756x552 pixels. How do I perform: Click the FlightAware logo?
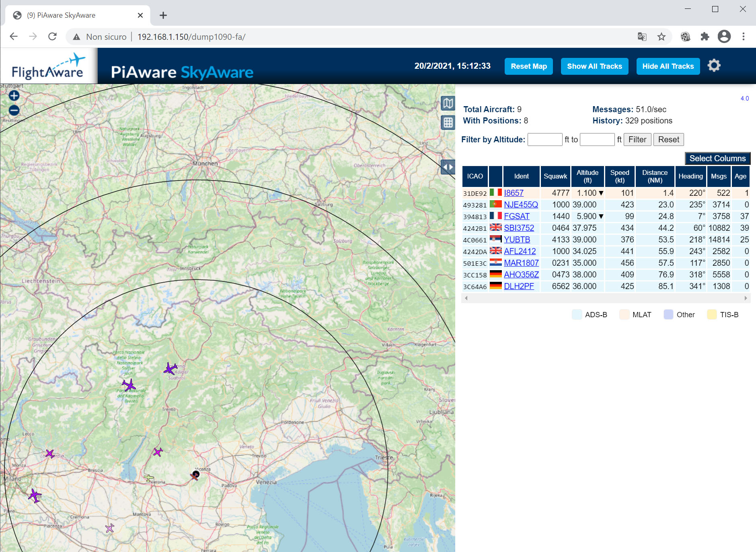[x=49, y=66]
